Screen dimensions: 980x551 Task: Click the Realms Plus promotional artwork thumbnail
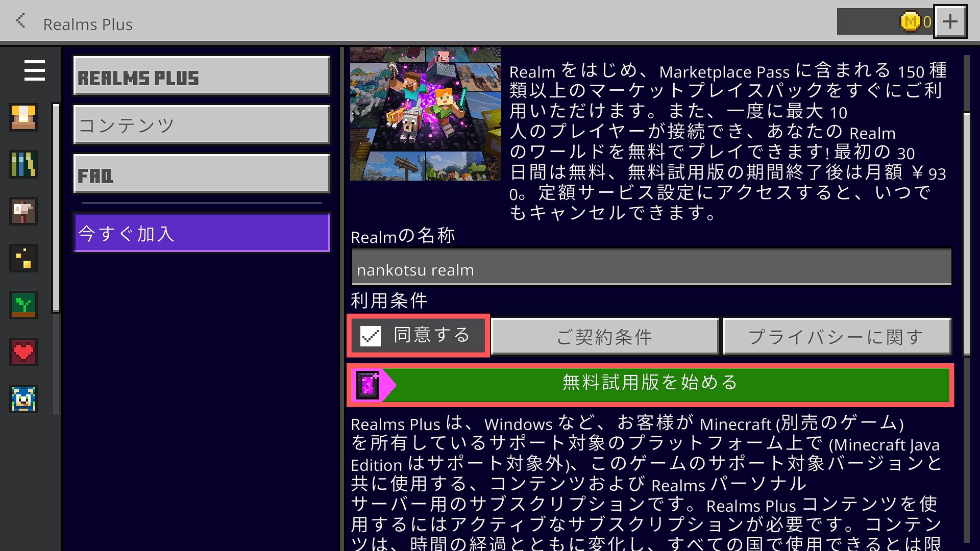click(425, 114)
